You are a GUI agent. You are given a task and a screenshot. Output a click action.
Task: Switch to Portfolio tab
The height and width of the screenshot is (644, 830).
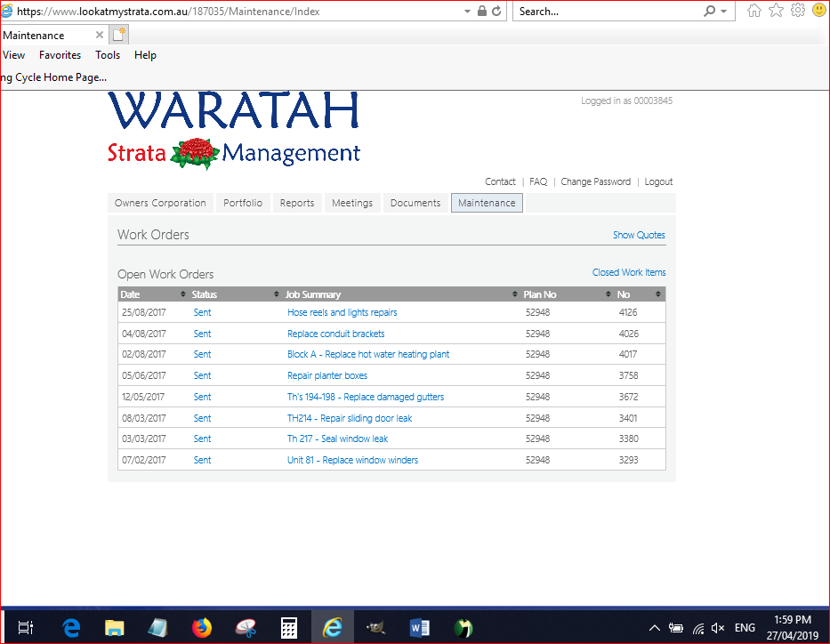[243, 203]
